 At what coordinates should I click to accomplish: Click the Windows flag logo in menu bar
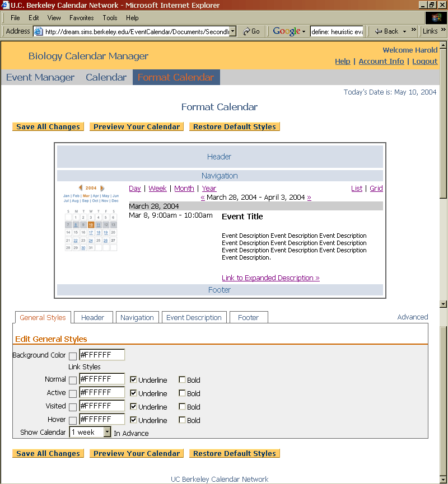[436, 18]
